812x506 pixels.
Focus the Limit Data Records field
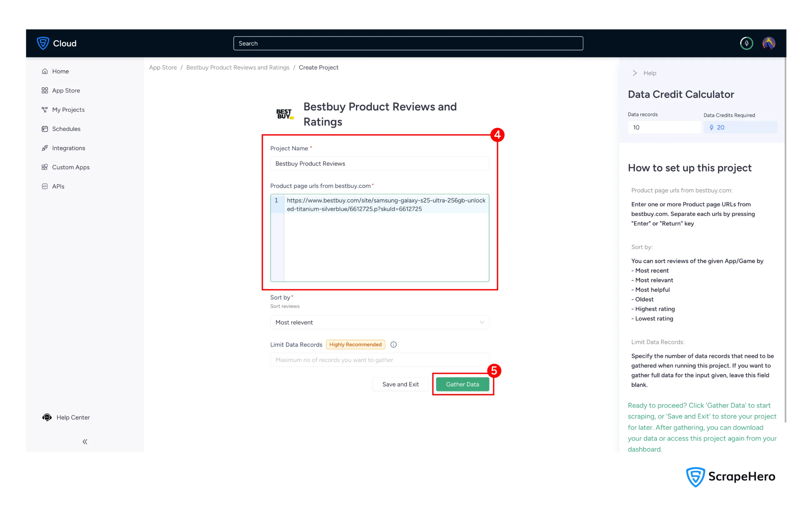click(x=379, y=360)
